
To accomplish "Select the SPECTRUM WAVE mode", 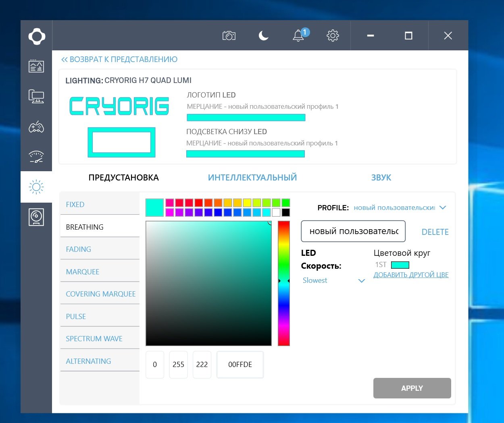I will tap(100, 338).
